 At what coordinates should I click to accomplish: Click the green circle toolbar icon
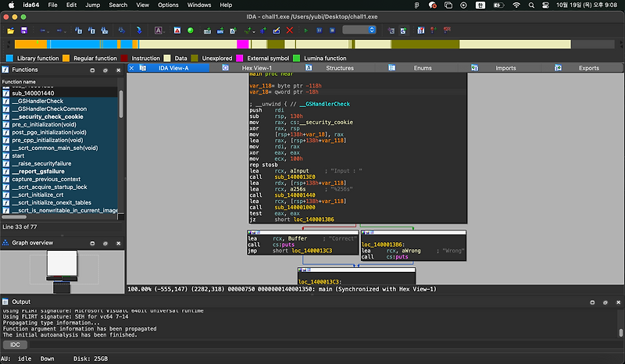(190, 30)
